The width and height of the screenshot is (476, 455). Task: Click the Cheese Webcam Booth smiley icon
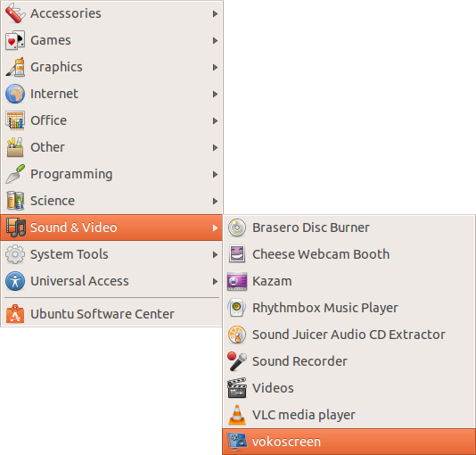point(237,254)
